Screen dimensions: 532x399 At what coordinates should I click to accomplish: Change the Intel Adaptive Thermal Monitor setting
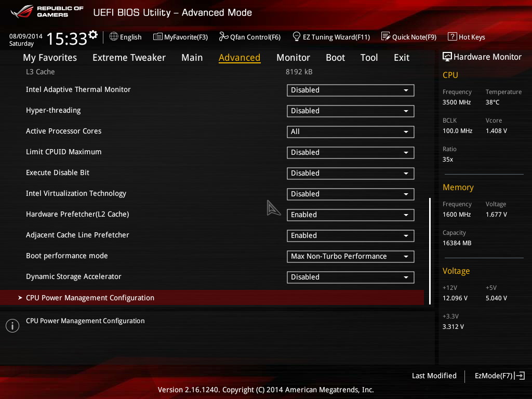pos(350,90)
